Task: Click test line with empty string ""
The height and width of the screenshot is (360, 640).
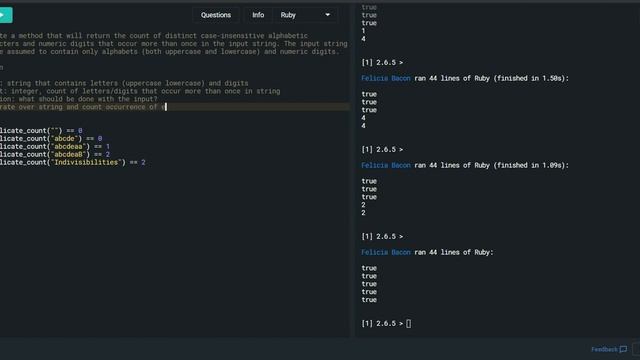Action: (41, 131)
